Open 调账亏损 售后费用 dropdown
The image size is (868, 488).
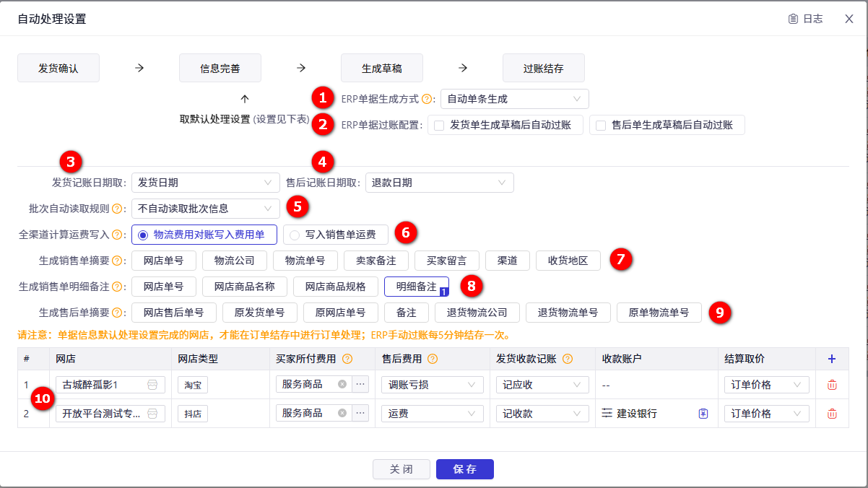(x=433, y=385)
